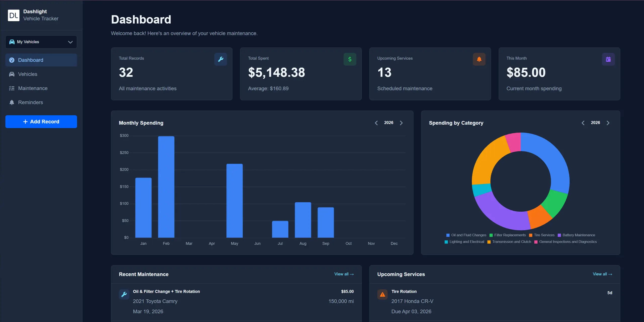Image resolution: width=644 pixels, height=322 pixels.
Task: Click the Sep bar in Monthly Spending chart
Action: click(x=326, y=222)
